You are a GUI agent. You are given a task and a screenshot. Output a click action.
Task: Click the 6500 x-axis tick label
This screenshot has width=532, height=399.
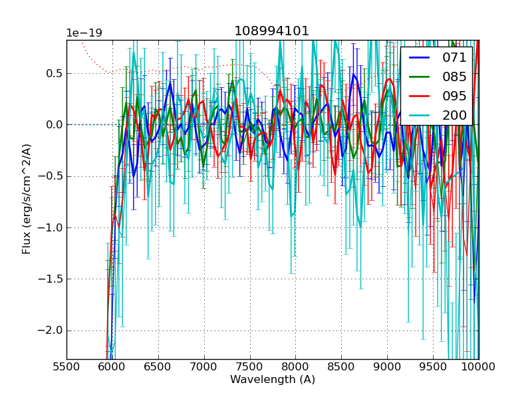pyautogui.click(x=158, y=366)
